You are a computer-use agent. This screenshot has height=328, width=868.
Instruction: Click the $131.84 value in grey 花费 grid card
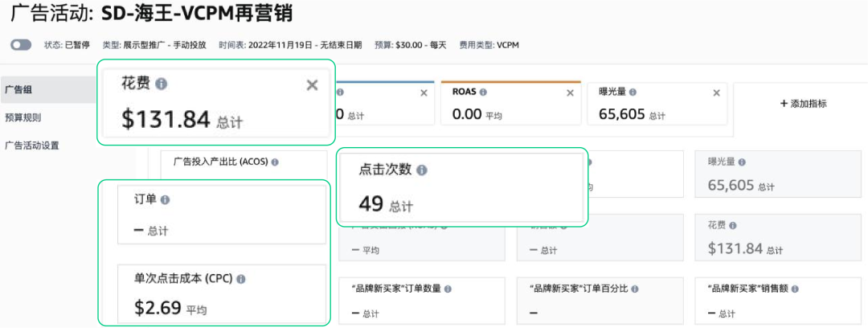pos(735,248)
